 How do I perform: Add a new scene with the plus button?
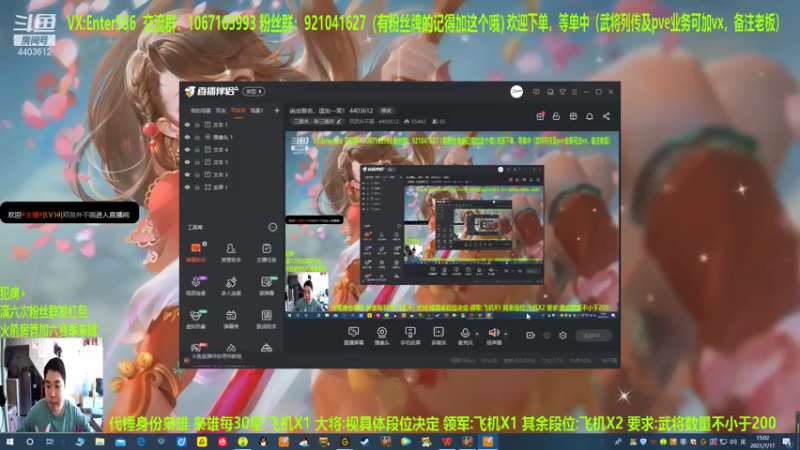277,110
